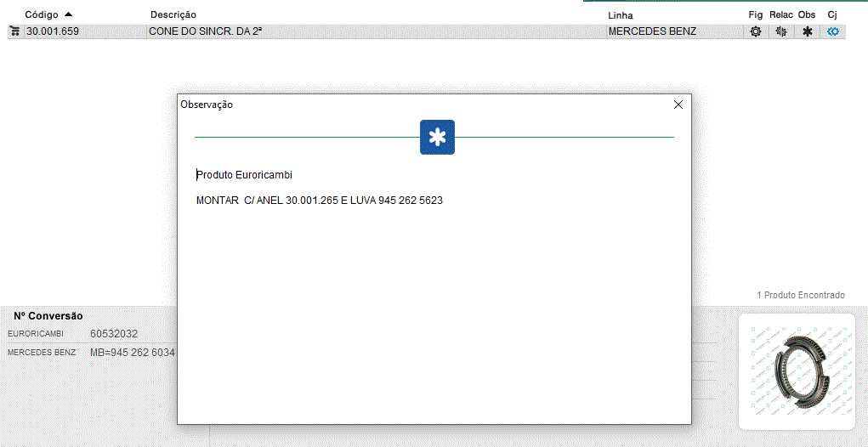The width and height of the screenshot is (868, 447).
Task: Click the Fig column header
Action: 755,14
